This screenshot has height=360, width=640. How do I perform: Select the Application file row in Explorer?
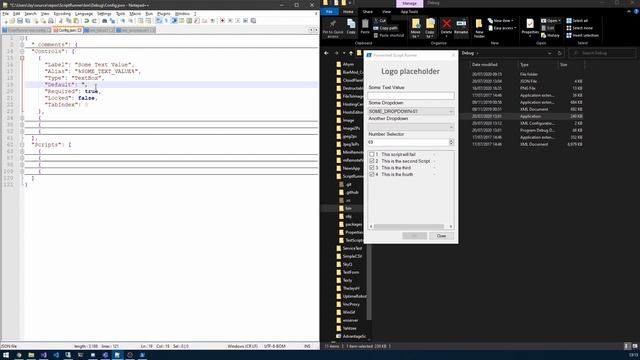coord(527,116)
